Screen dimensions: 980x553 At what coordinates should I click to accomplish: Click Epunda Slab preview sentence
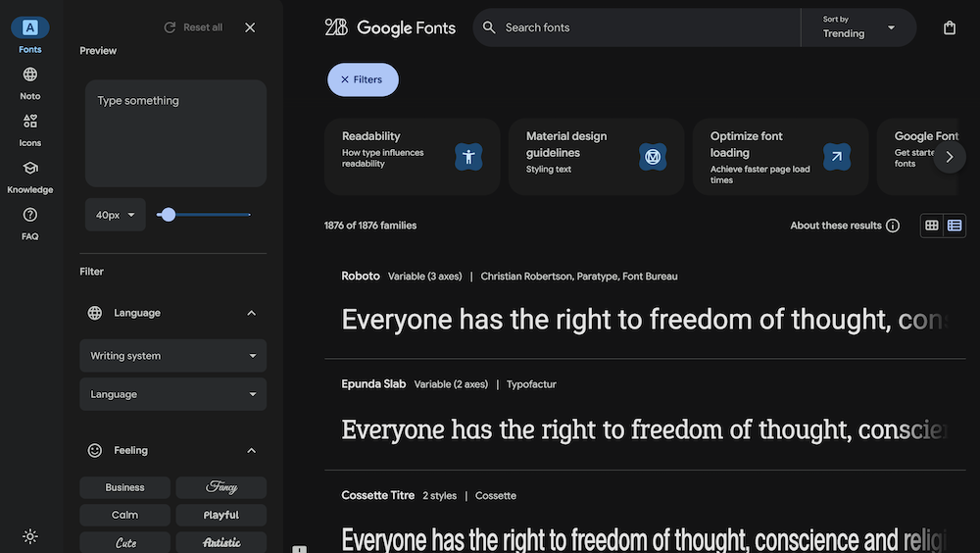(645, 429)
